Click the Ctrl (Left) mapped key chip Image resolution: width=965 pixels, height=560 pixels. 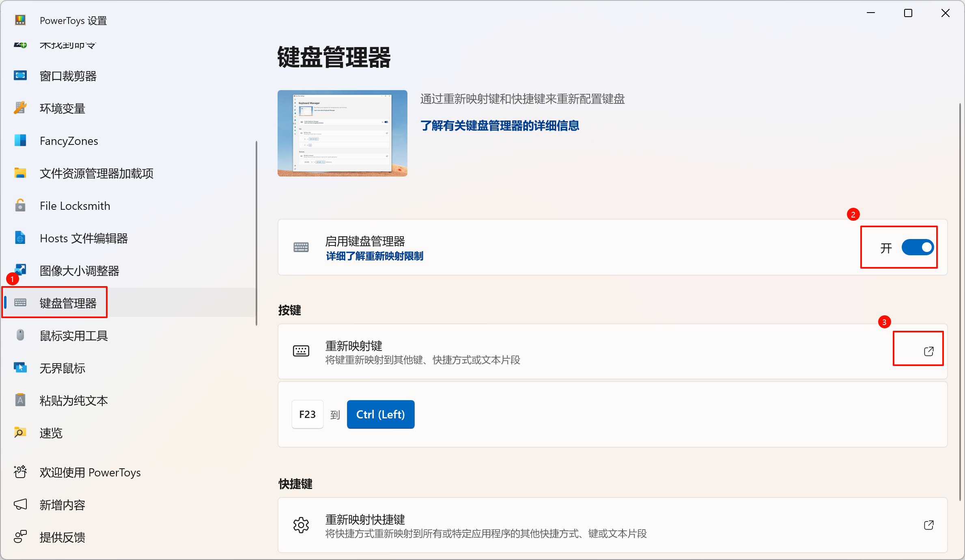click(381, 414)
